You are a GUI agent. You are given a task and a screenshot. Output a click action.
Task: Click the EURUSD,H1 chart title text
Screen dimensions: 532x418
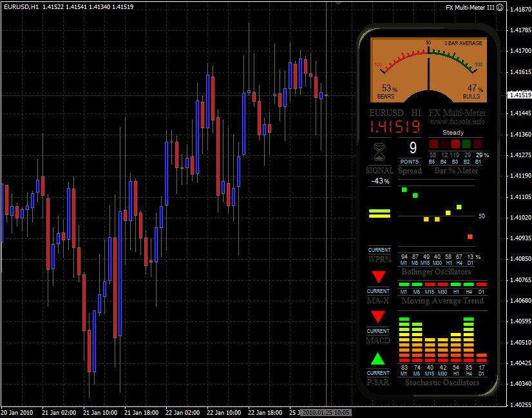[x=21, y=6]
